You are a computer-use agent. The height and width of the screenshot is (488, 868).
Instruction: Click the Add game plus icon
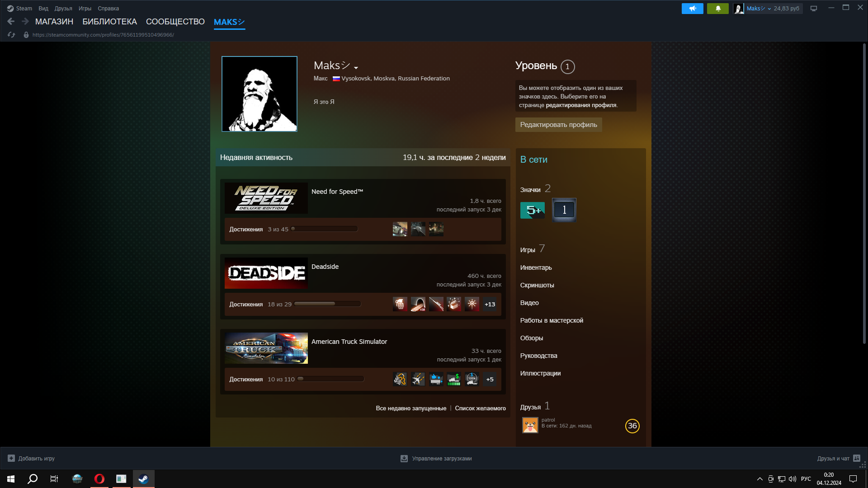click(x=11, y=458)
